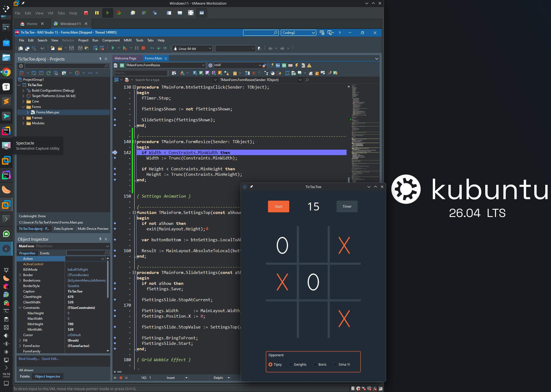Open the Coding2 layout dropdown
This screenshot has height=392, width=551.
tap(299, 33)
